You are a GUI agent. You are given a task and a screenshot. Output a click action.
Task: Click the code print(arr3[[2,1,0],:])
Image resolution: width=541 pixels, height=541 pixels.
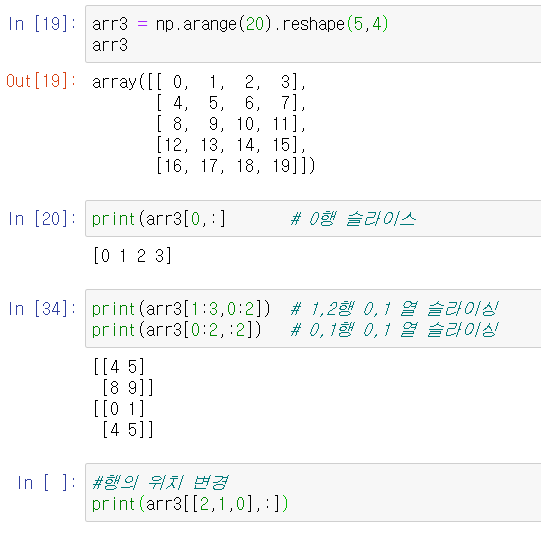(x=190, y=504)
